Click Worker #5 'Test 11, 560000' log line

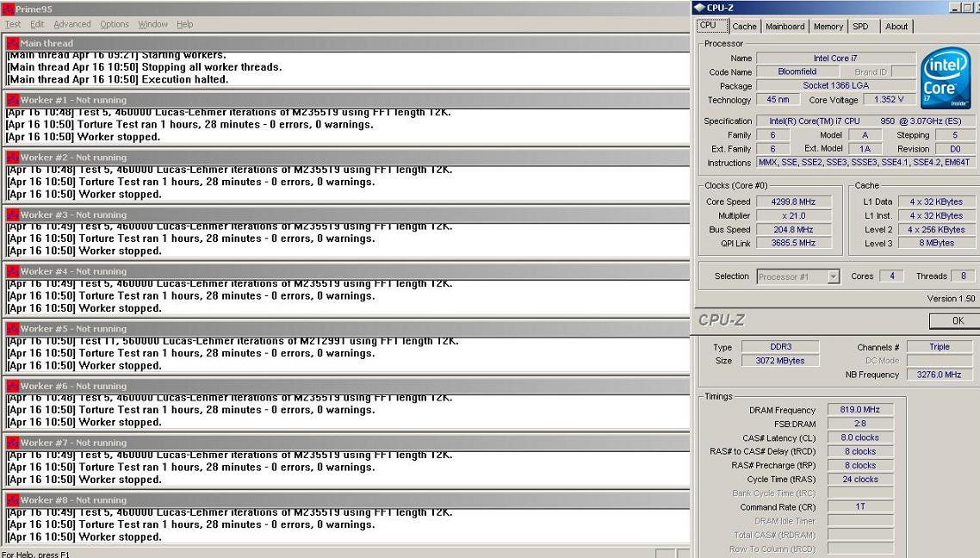(233, 341)
